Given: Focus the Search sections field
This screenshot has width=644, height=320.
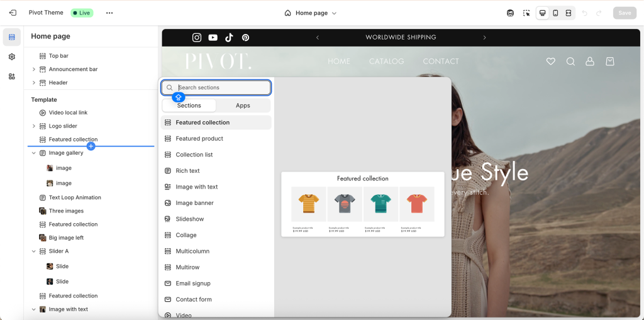Looking at the screenshot, I should [x=216, y=87].
